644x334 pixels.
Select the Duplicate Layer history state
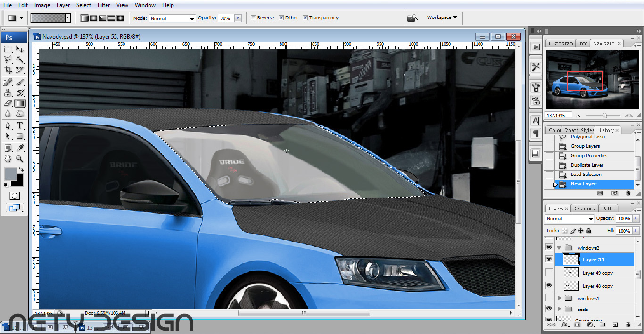tap(587, 165)
